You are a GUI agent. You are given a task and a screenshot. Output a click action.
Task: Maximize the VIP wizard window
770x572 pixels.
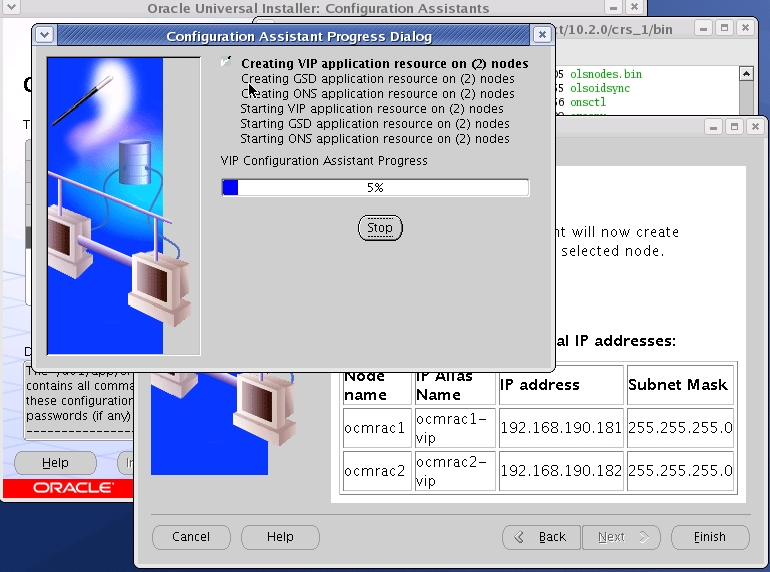(735, 127)
